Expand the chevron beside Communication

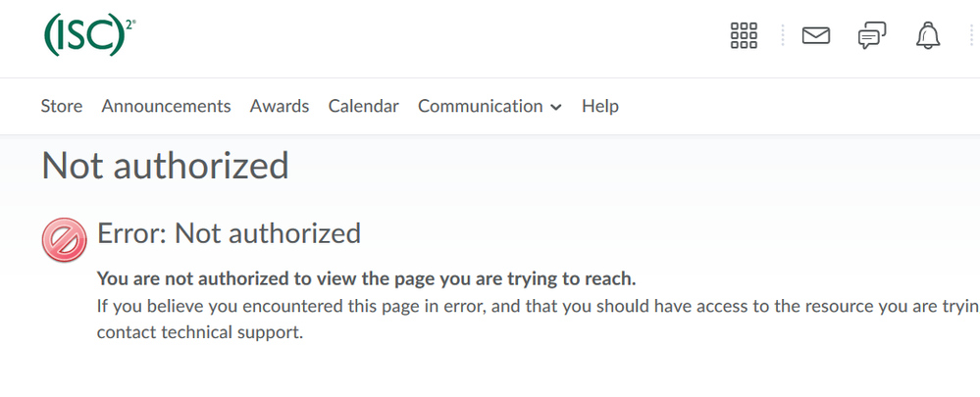[556, 107]
